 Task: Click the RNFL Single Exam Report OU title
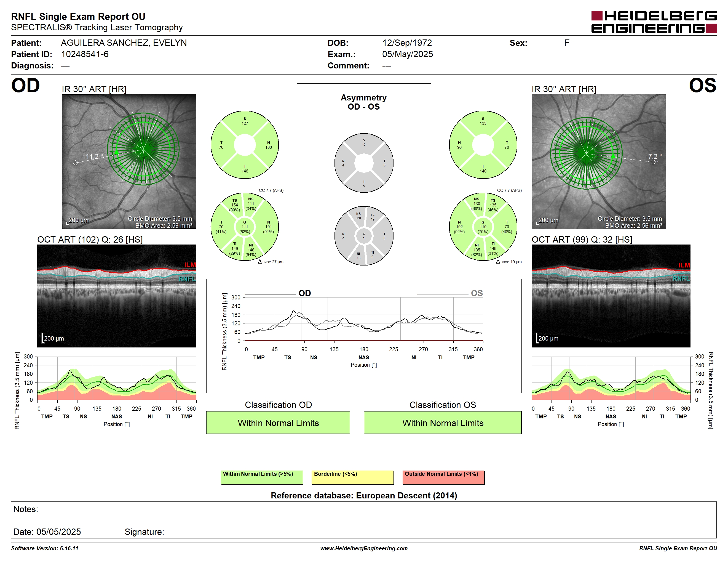(x=78, y=16)
